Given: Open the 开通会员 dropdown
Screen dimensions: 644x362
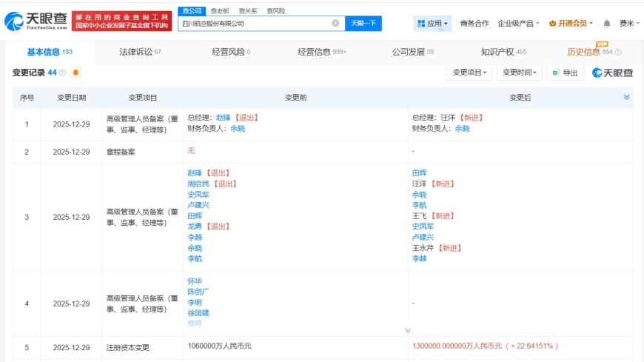Looking at the screenshot, I should (571, 24).
